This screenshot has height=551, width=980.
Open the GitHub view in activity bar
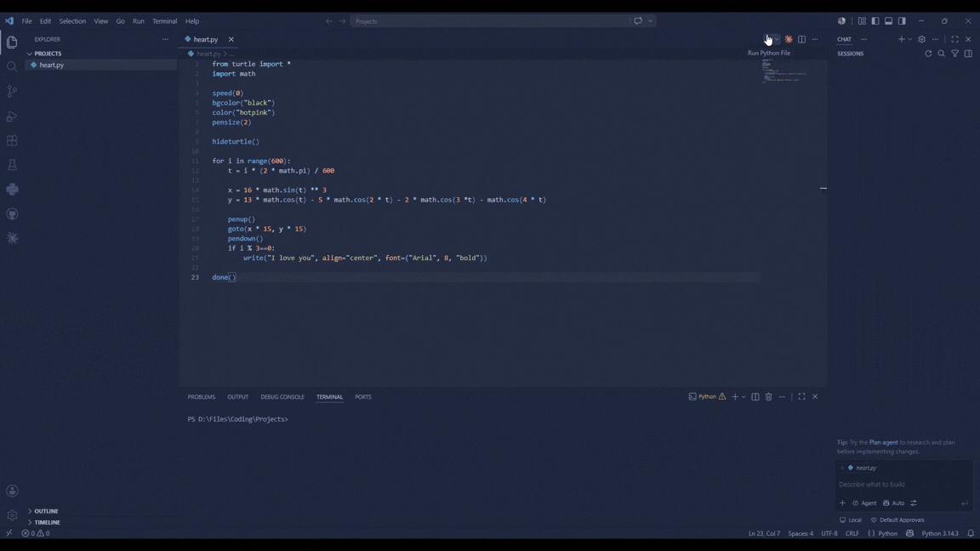pos(12,213)
